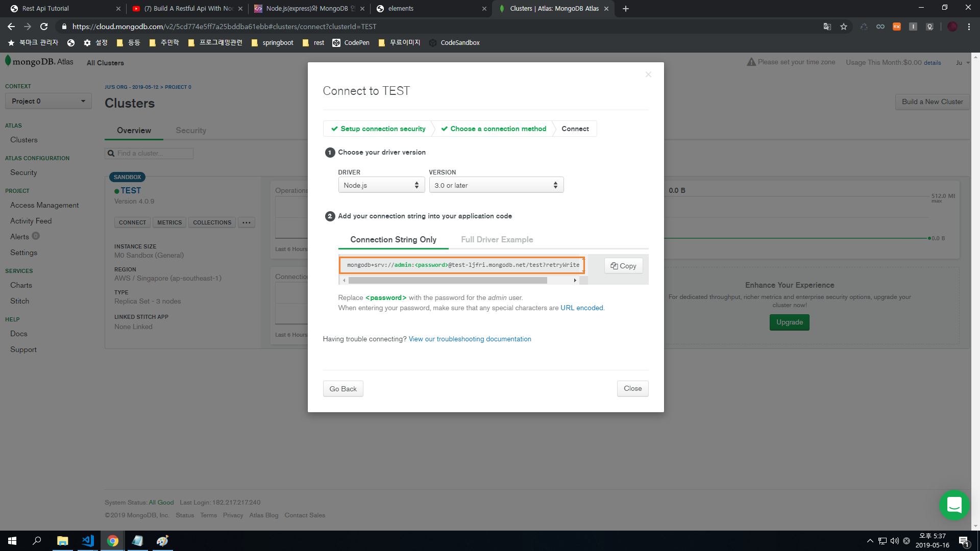
Task: Reload the page with refresh icon
Action: 44,27
